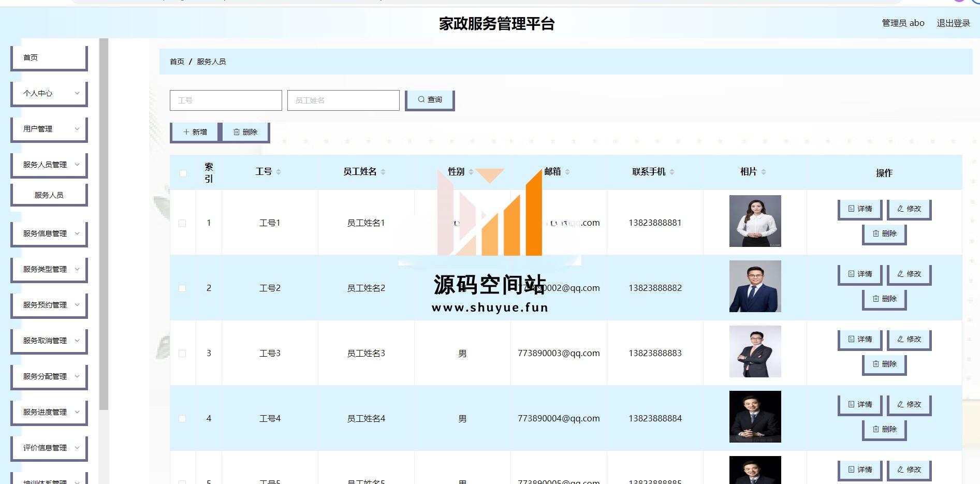980x484 pixels.
Task: Click 修改 button for employee 工号2
Action: 909,274
